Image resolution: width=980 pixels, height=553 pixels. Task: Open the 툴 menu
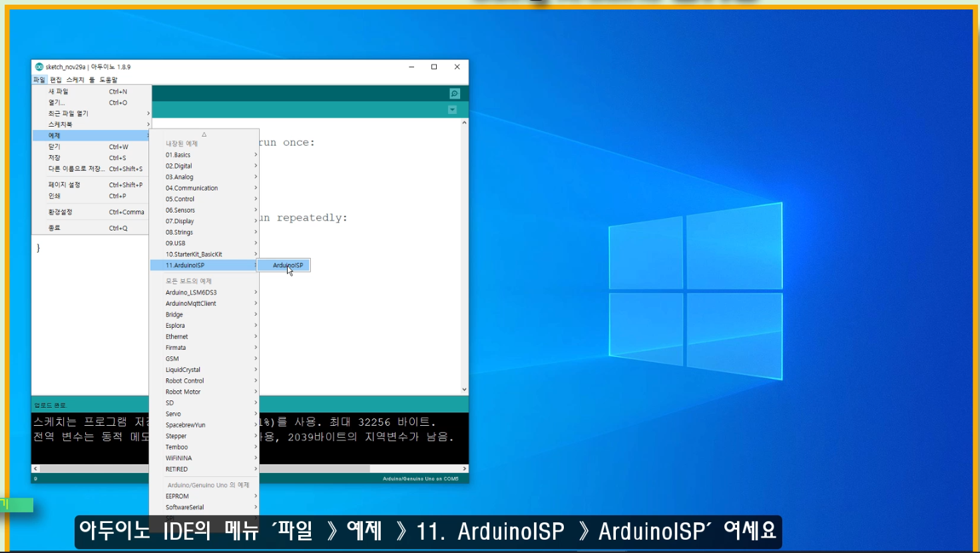(92, 79)
